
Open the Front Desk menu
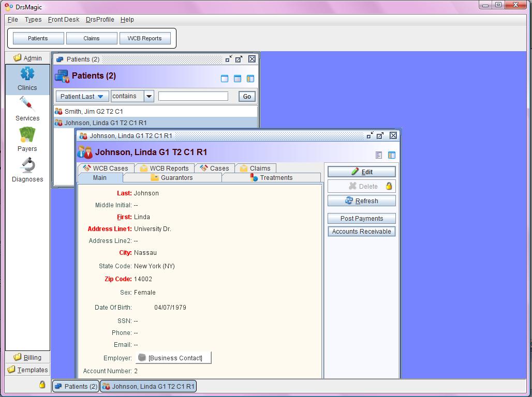[64, 19]
